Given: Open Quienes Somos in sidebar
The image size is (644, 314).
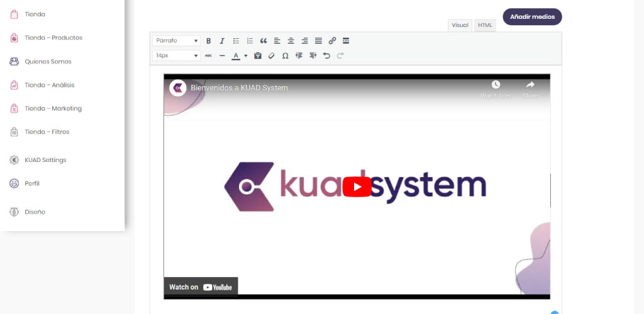Looking at the screenshot, I should [x=48, y=62].
